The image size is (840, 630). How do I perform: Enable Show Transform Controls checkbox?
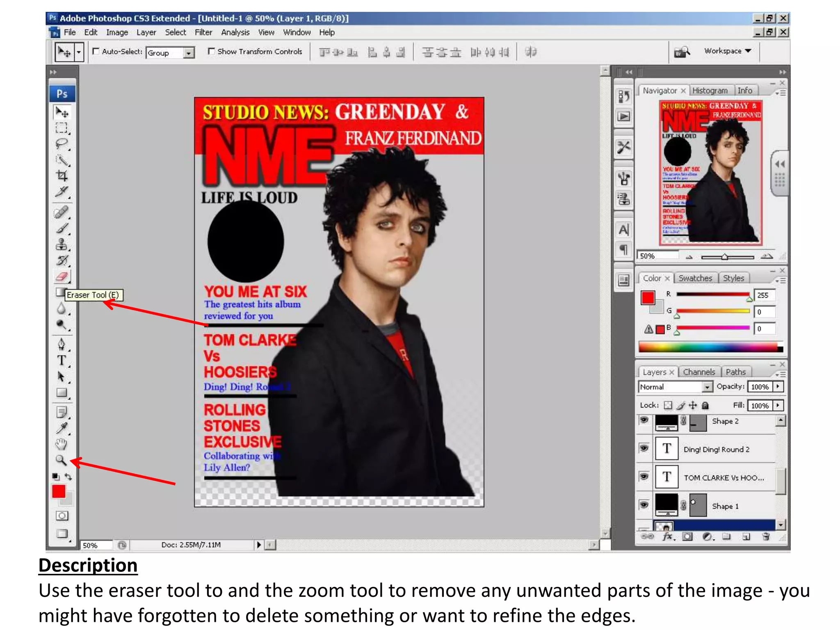212,51
